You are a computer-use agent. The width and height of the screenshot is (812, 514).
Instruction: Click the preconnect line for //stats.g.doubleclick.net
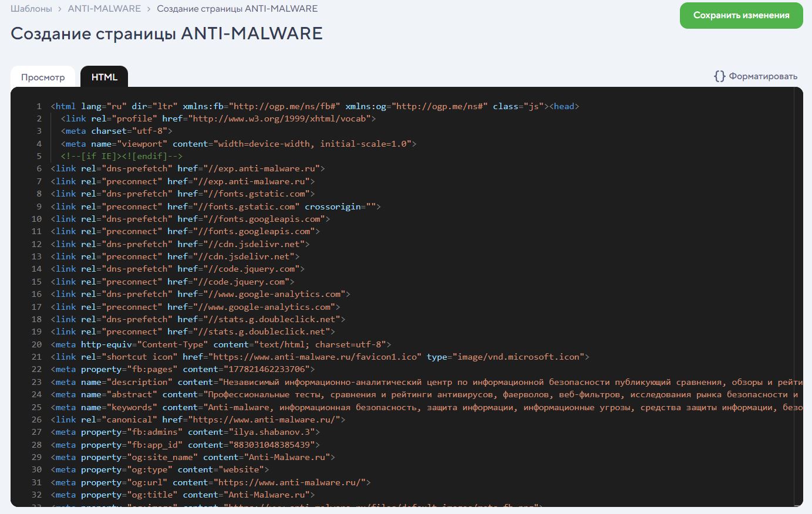pyautogui.click(x=193, y=332)
